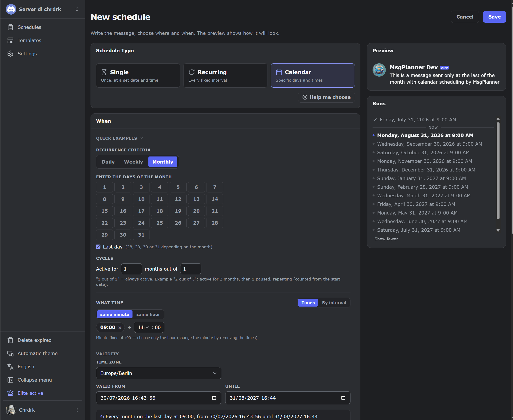
Task: Click the Delete expired trash icon
Action: point(10,340)
